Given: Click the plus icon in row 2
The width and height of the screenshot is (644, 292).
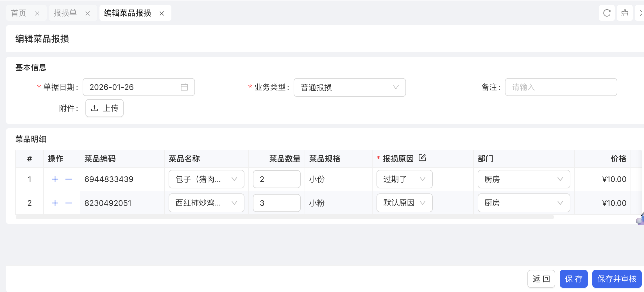Looking at the screenshot, I should [55, 203].
